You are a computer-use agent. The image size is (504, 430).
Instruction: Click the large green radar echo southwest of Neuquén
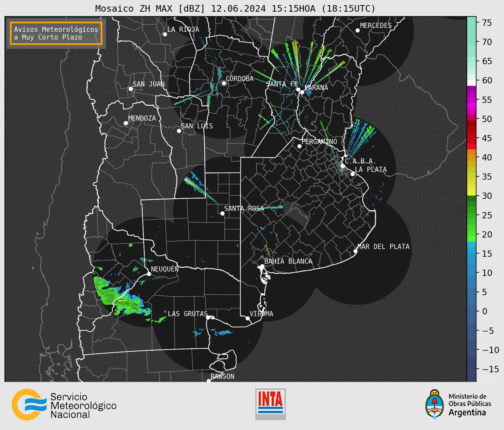click(x=120, y=298)
